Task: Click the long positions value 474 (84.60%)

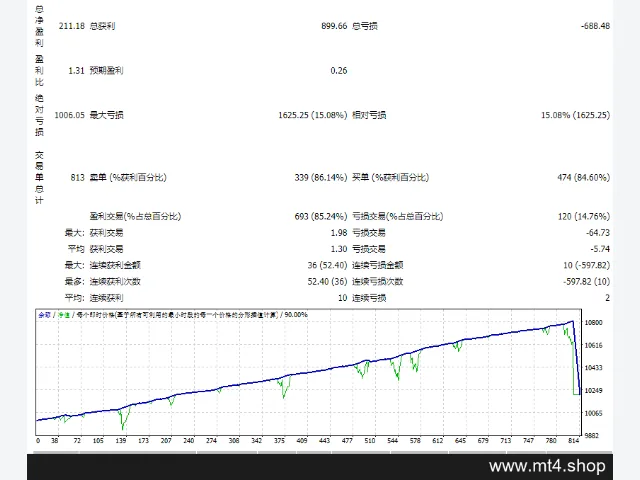Action: pyautogui.click(x=584, y=178)
